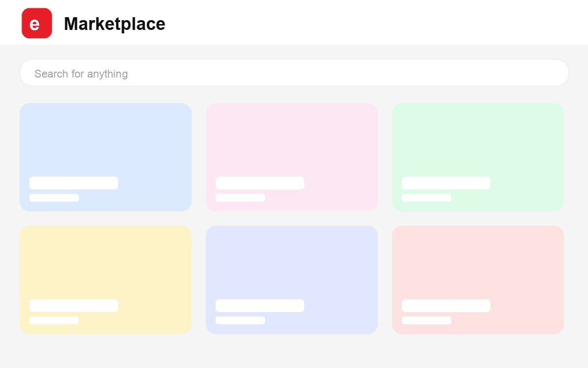Open the light blue placeholder card
Screen dimensions: 588x368
105,157
